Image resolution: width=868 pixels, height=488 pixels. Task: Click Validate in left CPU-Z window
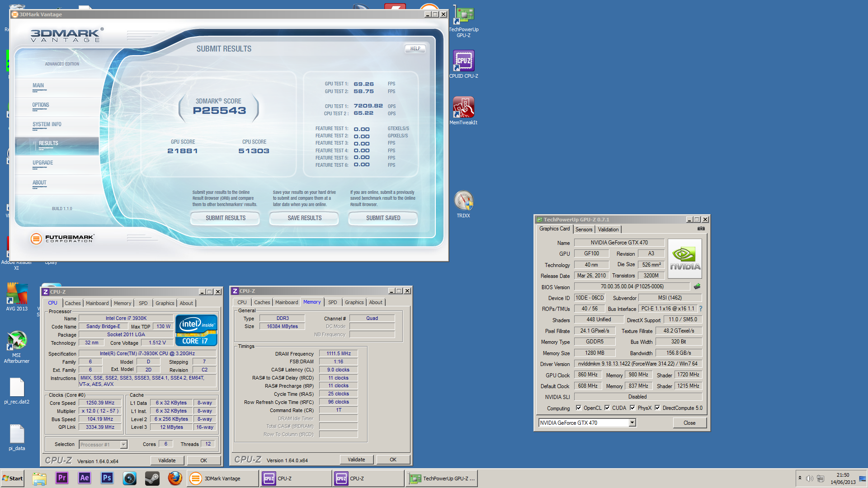tap(167, 460)
